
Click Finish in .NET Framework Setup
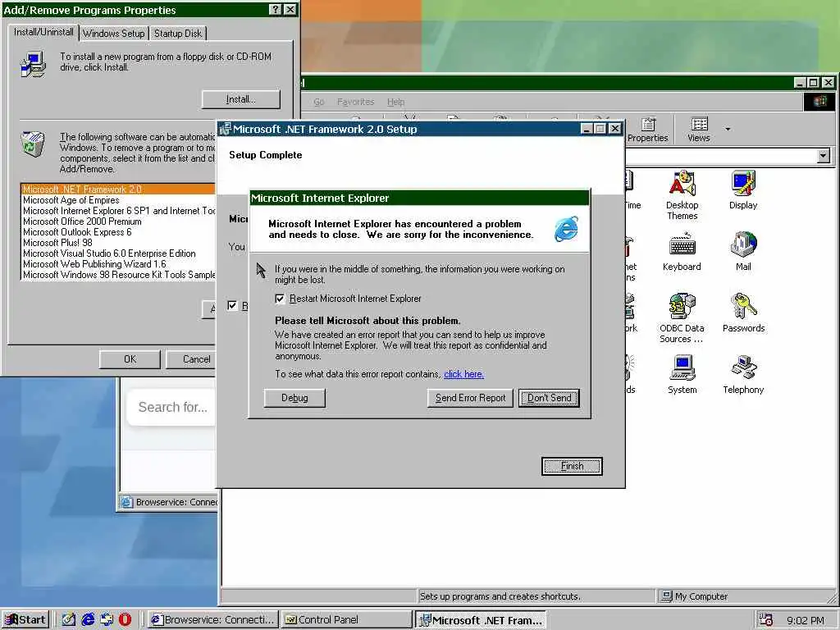click(572, 466)
